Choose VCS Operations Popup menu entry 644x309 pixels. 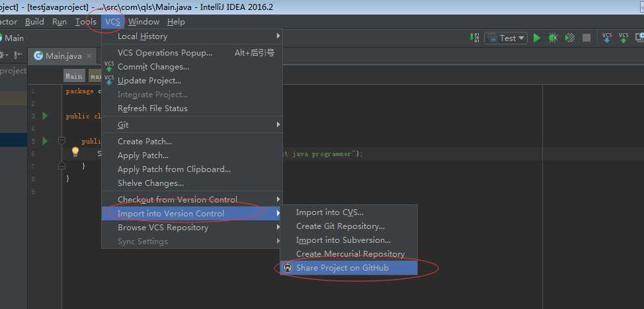pyautogui.click(x=192, y=52)
